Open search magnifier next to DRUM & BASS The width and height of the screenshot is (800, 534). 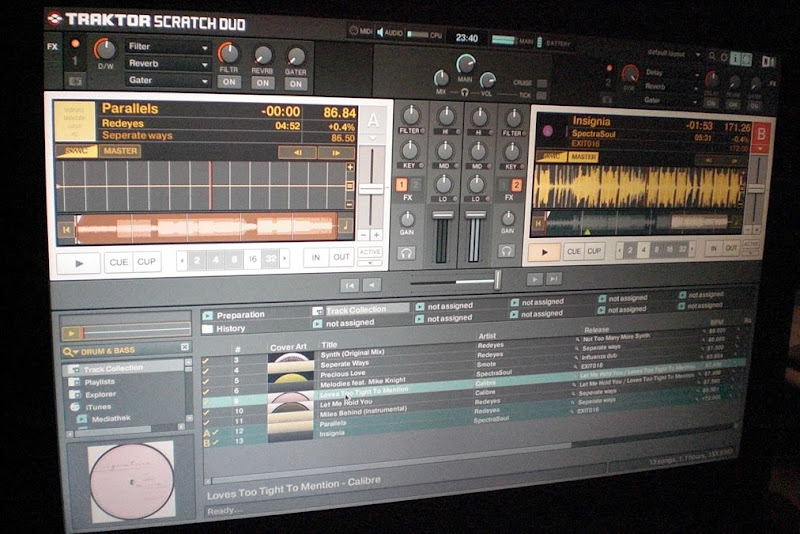coord(68,352)
